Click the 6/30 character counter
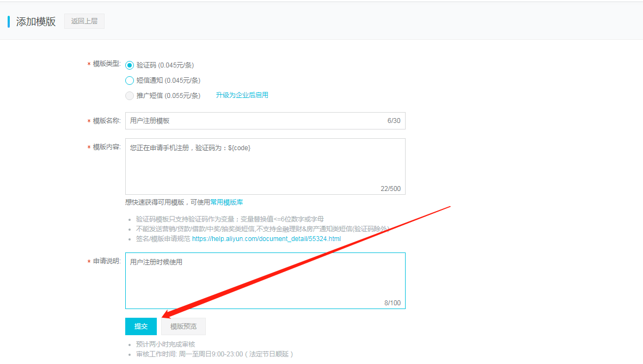This screenshot has width=643, height=364. click(x=394, y=120)
